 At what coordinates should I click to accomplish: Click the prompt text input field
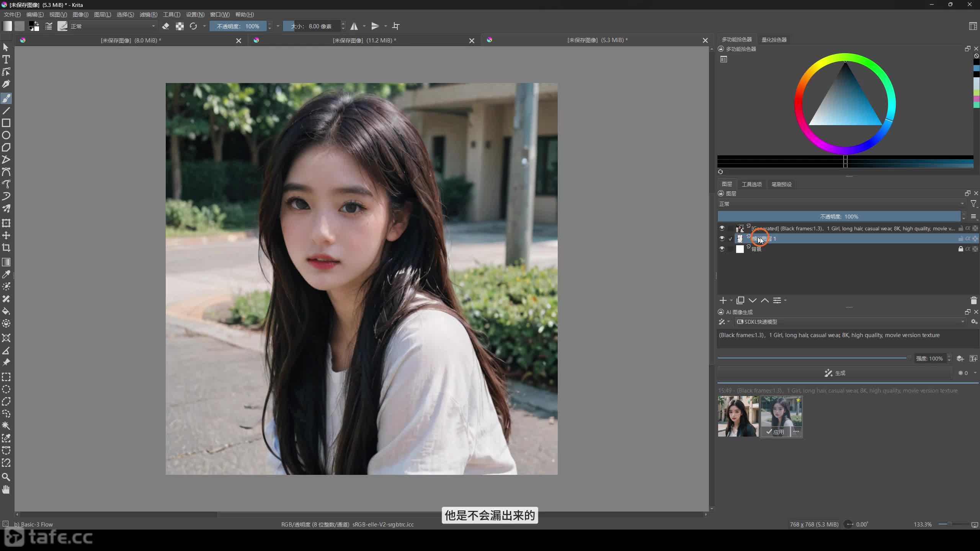[848, 338]
